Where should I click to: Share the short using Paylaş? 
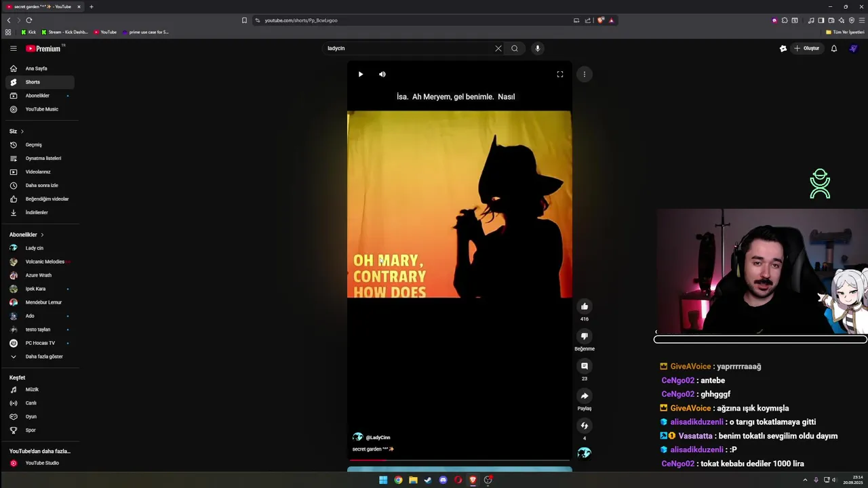(x=584, y=396)
